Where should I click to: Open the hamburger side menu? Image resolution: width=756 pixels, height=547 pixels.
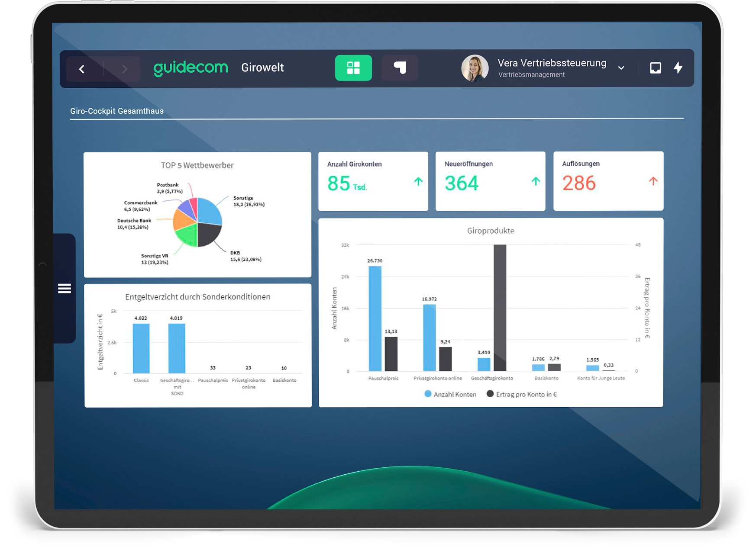(x=65, y=288)
